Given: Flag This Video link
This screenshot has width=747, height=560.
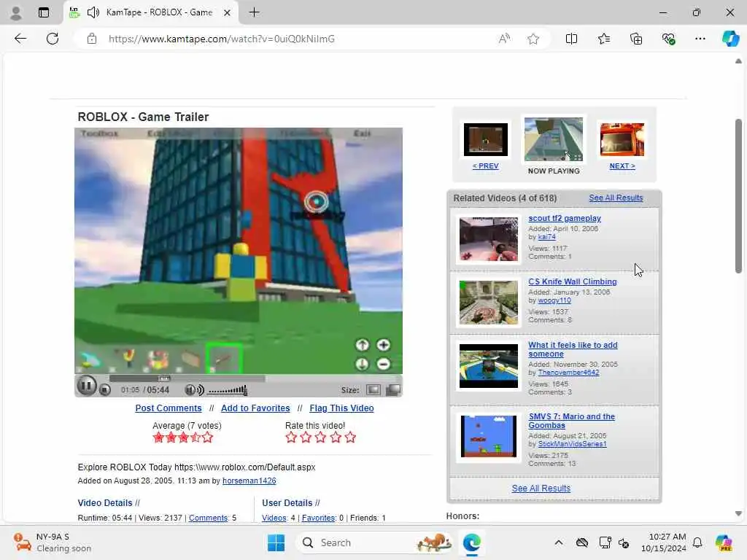Looking at the screenshot, I should [x=341, y=408].
